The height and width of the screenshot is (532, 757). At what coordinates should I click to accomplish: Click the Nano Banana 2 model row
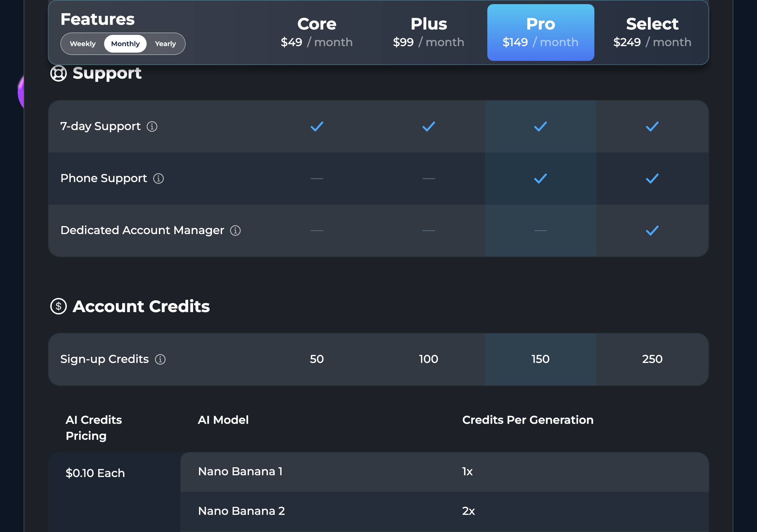(444, 512)
